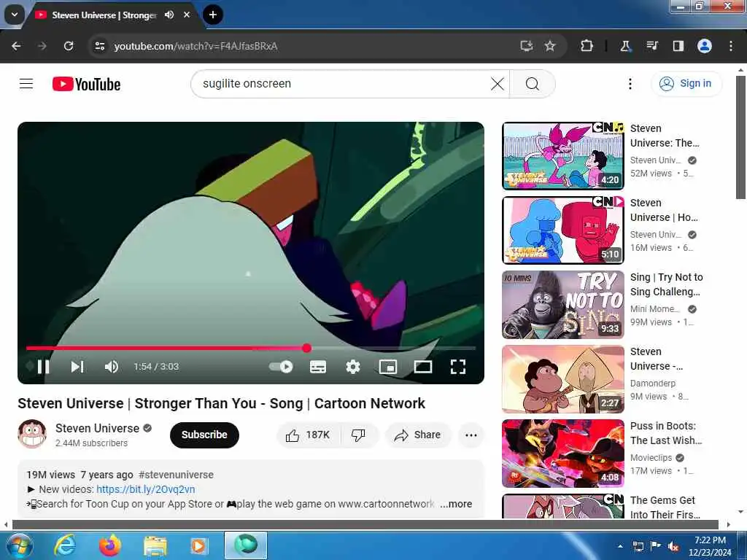747x560 pixels.
Task: Click the #stevenuniverse hashtag
Action: [176, 475]
